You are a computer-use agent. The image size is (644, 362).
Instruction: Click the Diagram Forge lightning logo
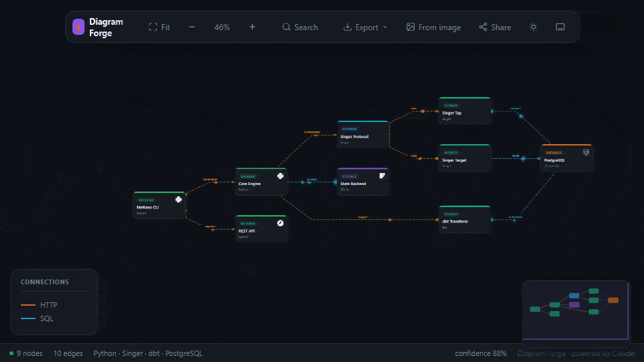pyautogui.click(x=78, y=27)
